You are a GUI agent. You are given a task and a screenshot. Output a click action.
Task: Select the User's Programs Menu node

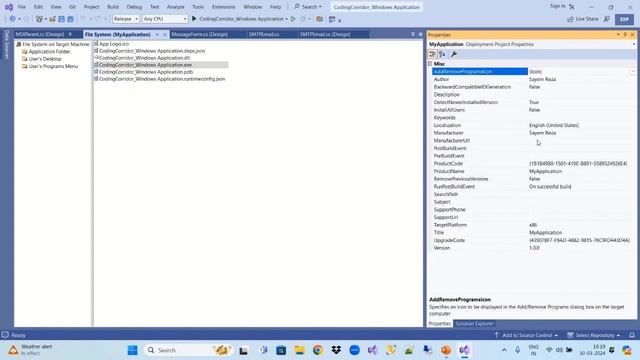pyautogui.click(x=53, y=66)
